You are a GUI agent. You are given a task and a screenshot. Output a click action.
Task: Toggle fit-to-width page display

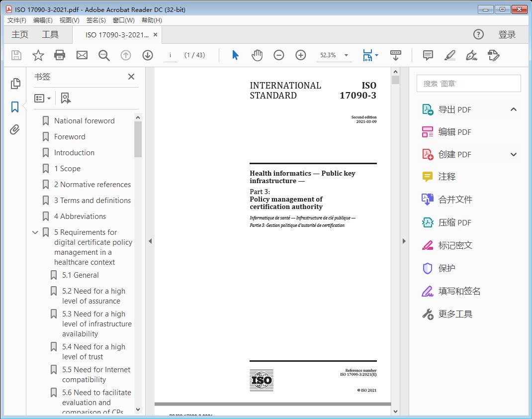368,55
